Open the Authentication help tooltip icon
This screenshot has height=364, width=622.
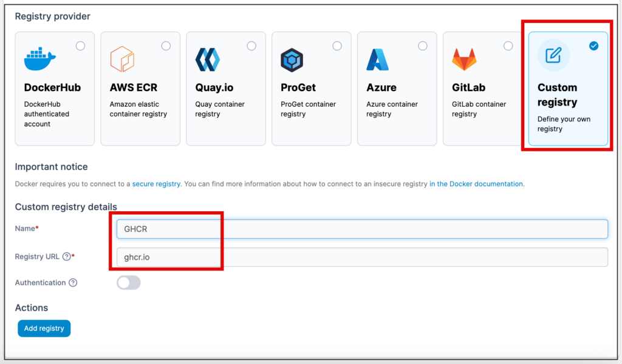coord(73,283)
